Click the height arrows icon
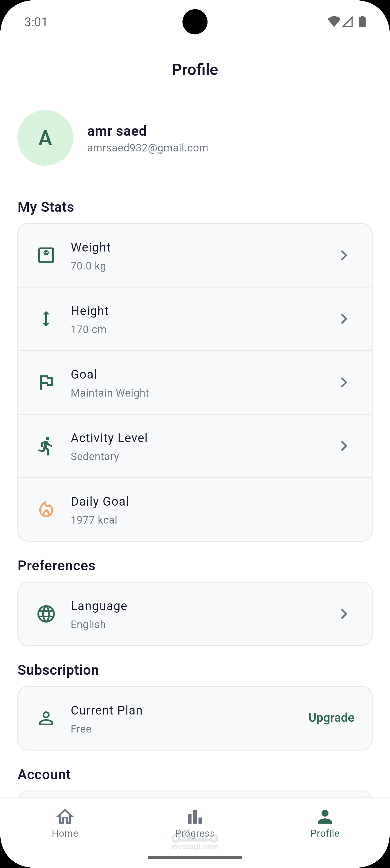 point(46,319)
